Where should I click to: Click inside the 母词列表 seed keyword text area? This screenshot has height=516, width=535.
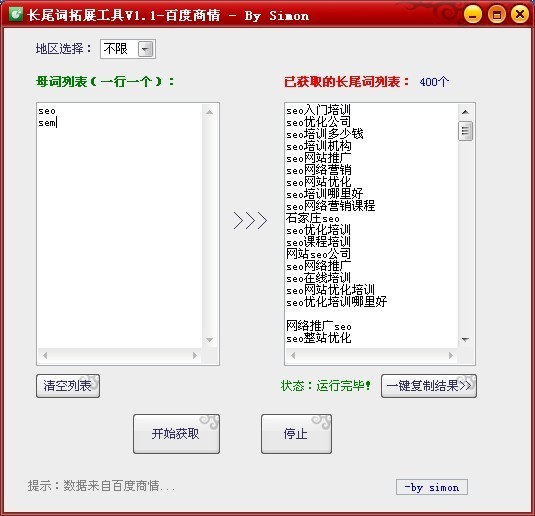click(119, 225)
